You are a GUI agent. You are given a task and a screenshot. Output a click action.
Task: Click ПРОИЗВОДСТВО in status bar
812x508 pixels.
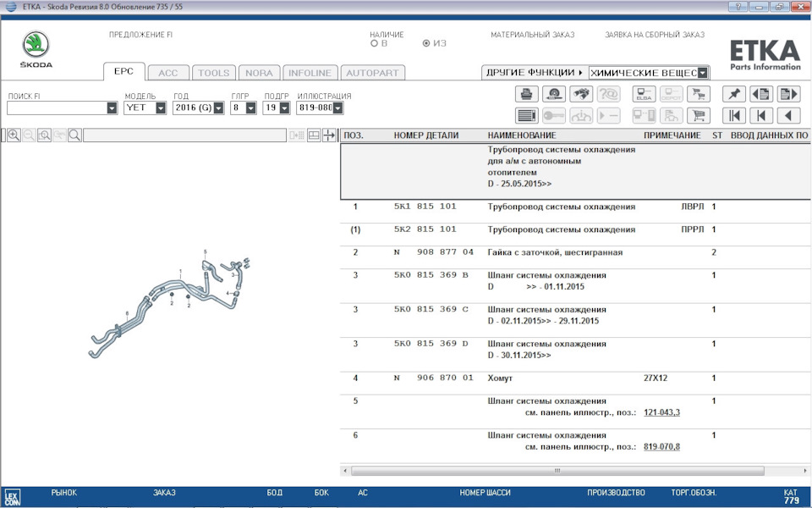pos(616,493)
